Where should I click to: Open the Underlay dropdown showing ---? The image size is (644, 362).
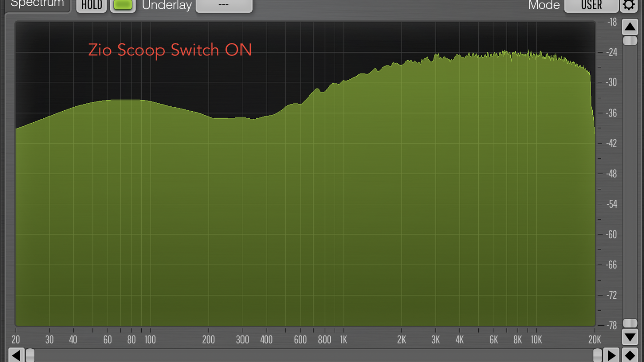pyautogui.click(x=224, y=5)
